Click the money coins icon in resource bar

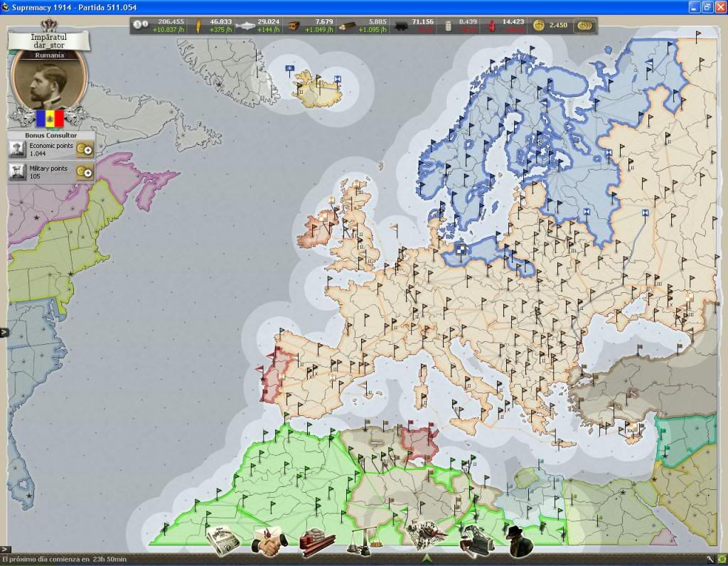[x=140, y=24]
